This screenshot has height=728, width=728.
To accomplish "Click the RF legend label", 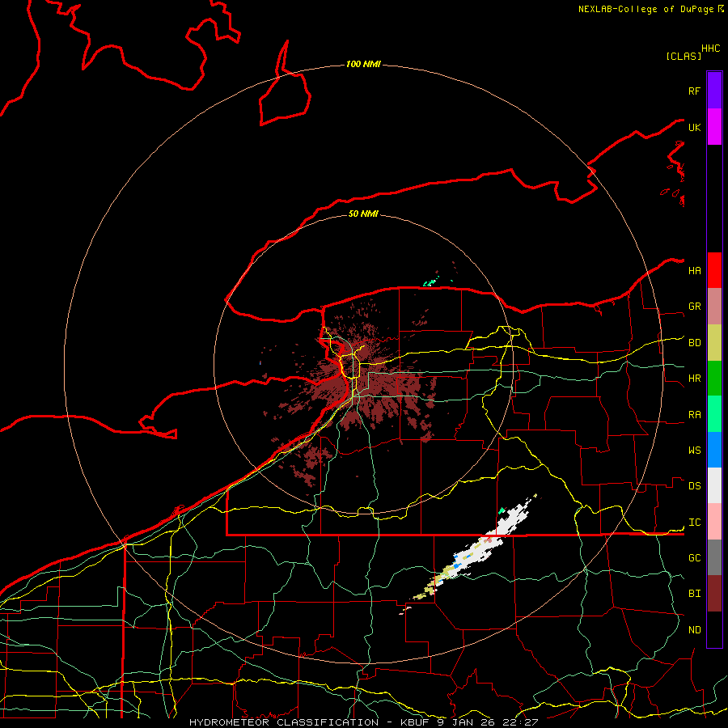I will pyautogui.click(x=694, y=91).
